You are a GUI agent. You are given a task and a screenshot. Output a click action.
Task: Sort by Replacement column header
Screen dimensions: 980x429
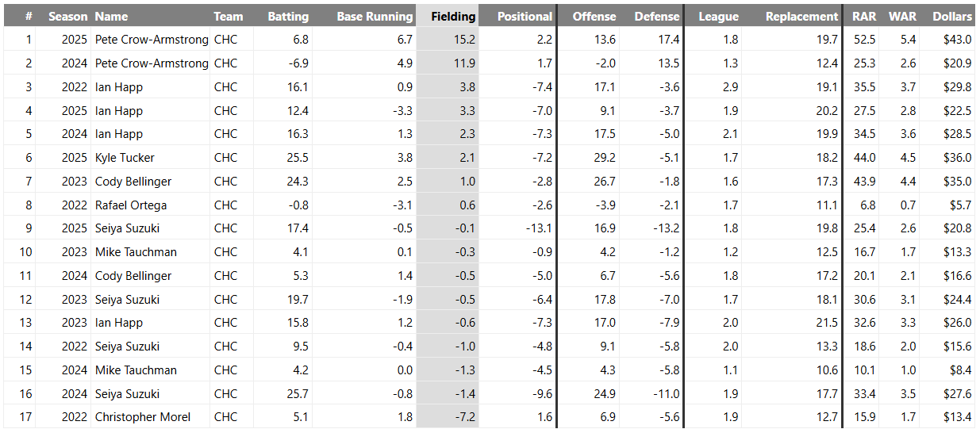click(x=801, y=16)
